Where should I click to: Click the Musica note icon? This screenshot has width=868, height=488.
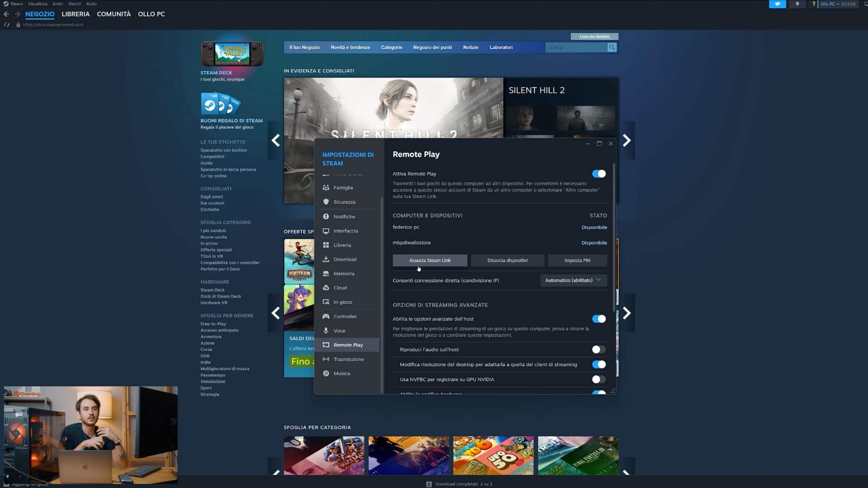325,373
